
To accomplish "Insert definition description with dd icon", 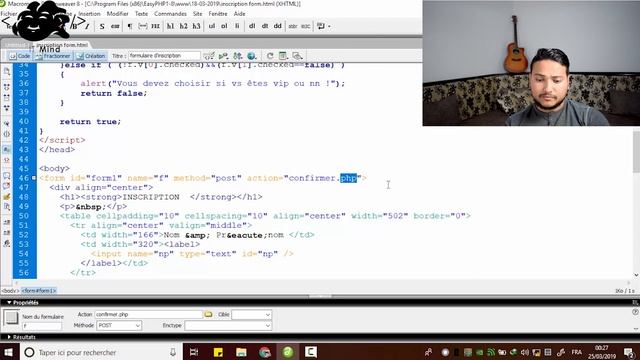I will coord(278,26).
